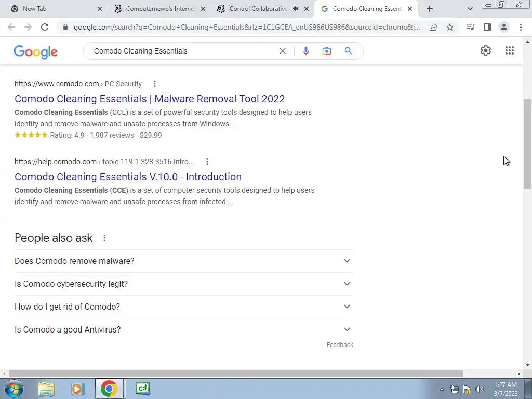Clear the search box with the X
Screen dimensions: 532x399
click(x=282, y=51)
